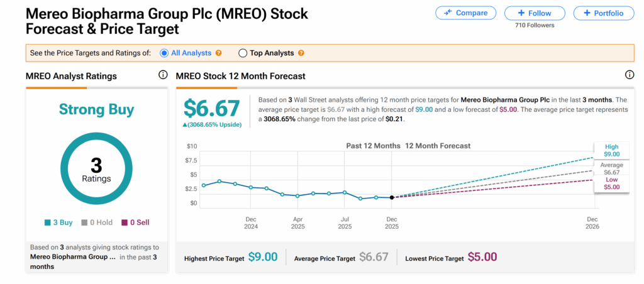Switch to Top Analysts radio option

pyautogui.click(x=243, y=53)
